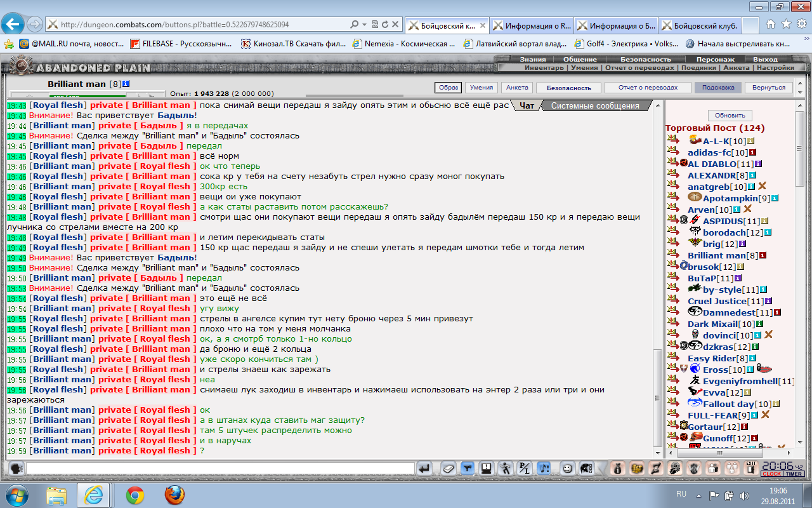Toggle the chat sound note icon
The image size is (812, 508).
pyautogui.click(x=544, y=469)
